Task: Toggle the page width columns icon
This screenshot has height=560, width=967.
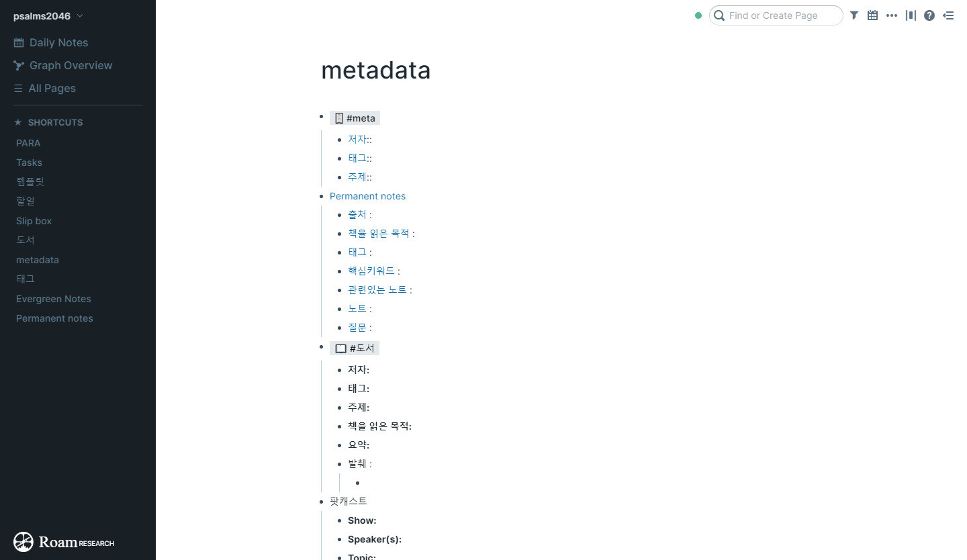Action: (910, 15)
